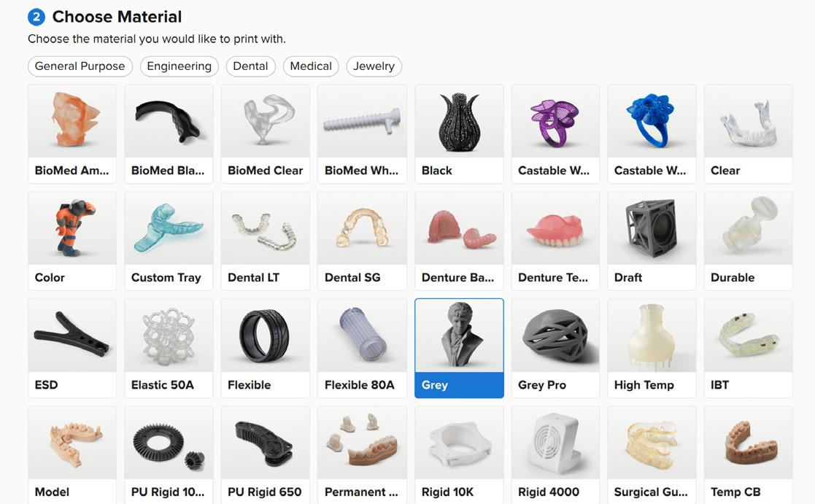
Task: Show only Medical materials
Action: [x=311, y=66]
